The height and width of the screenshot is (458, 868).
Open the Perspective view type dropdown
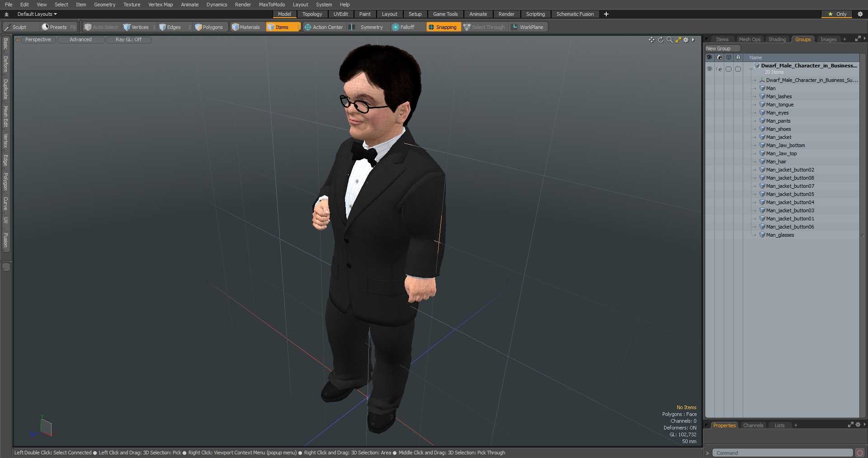[38, 40]
